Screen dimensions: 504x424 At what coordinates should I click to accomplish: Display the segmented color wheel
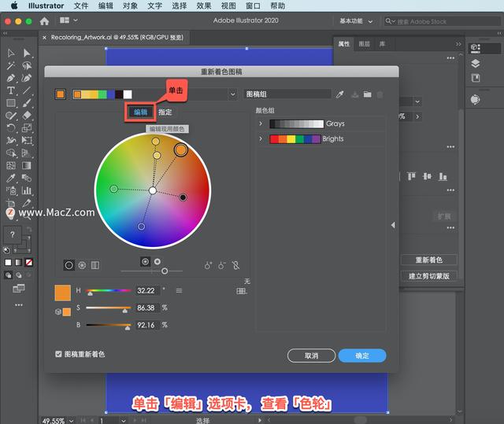pyautogui.click(x=82, y=265)
